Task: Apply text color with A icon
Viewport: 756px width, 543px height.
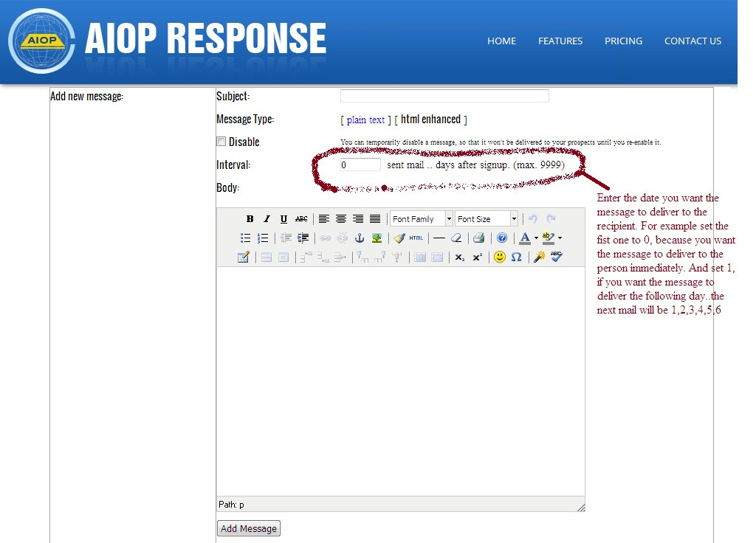Action: coord(525,238)
